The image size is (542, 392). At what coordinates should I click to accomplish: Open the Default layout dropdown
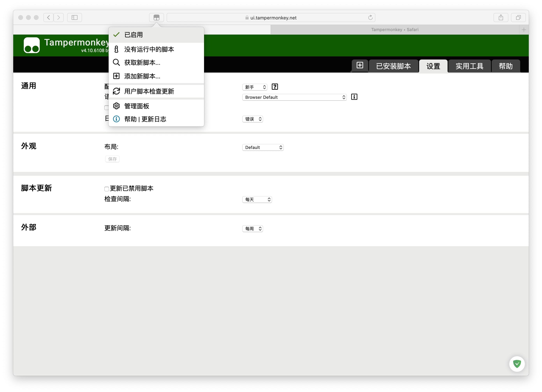tap(263, 147)
